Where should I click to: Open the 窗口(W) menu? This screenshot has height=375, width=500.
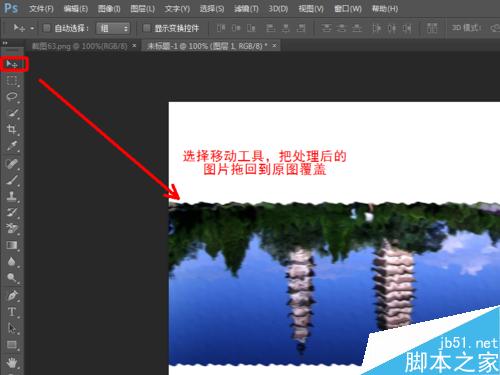tap(348, 9)
